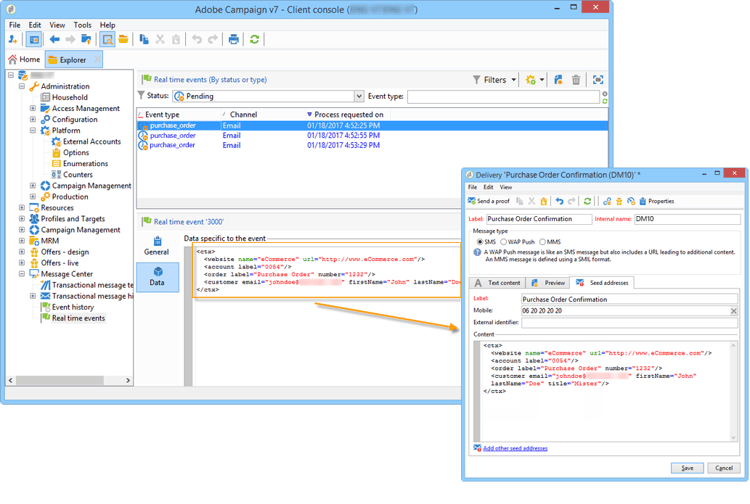Click undo arrow in delivery window toolbar
The height and width of the screenshot is (504, 750).
[559, 201]
